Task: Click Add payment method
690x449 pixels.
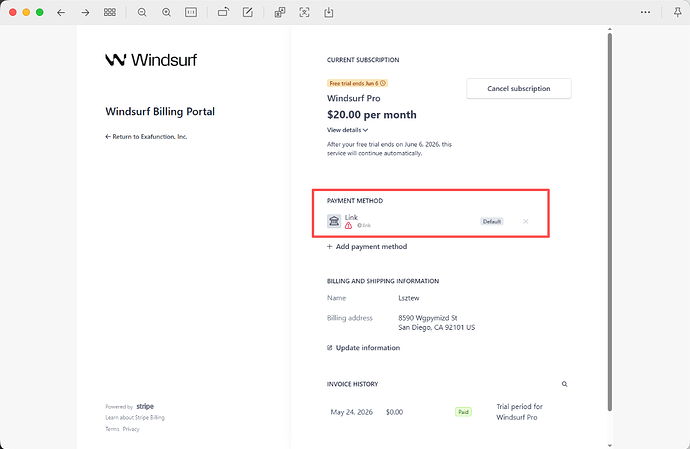Action: [x=367, y=247]
